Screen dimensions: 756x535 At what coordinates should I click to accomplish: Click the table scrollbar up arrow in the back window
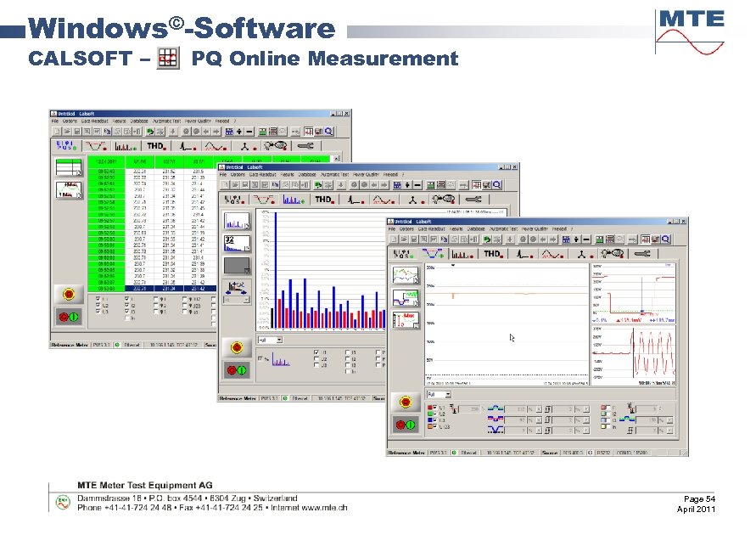337,158
